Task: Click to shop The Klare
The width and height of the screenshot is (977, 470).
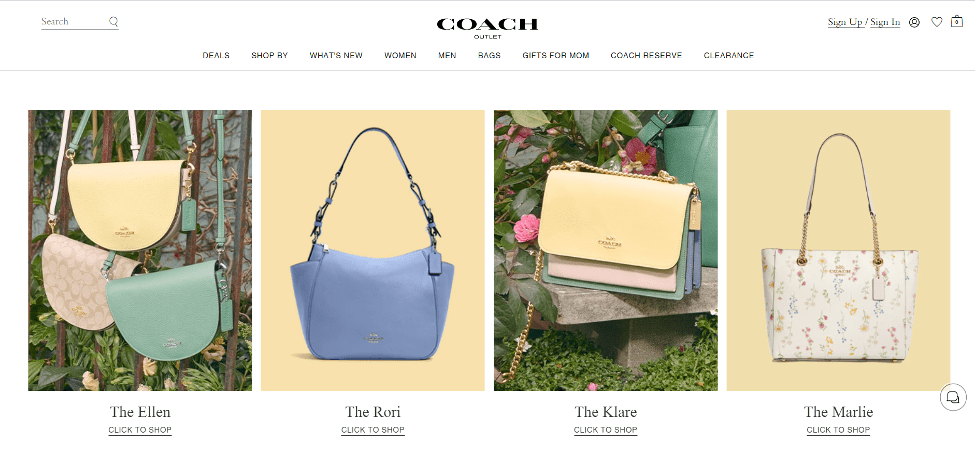Action: [605, 430]
